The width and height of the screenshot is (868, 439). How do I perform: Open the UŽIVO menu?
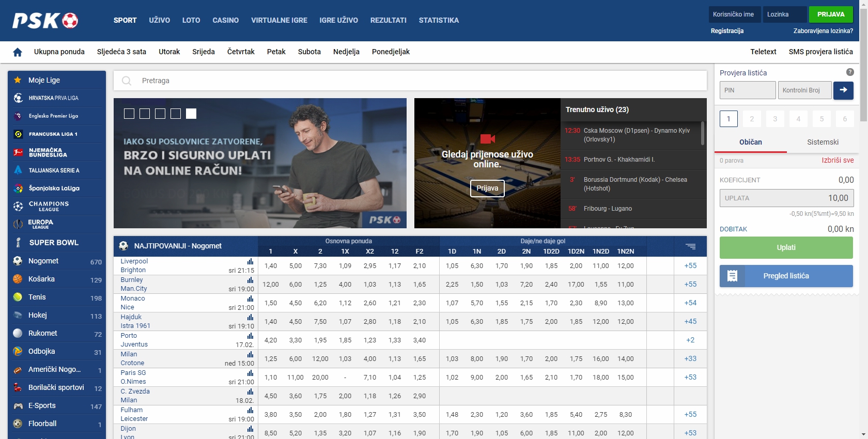point(160,20)
